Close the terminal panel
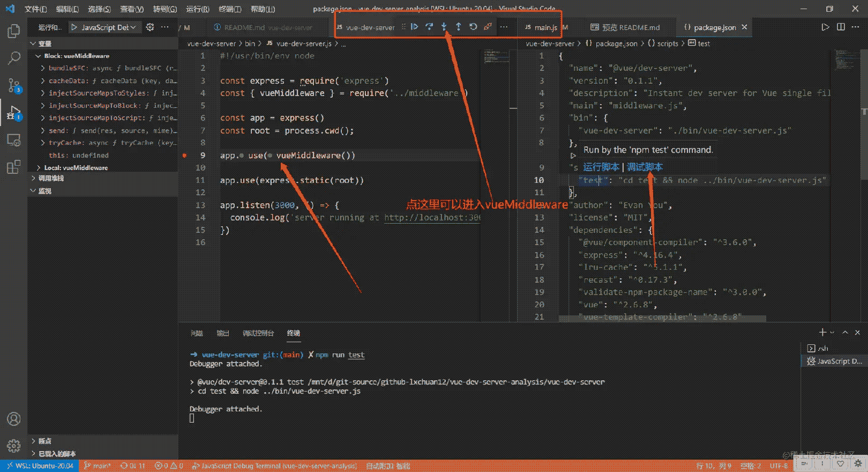Image resolution: width=868 pixels, height=472 pixels. point(857,333)
